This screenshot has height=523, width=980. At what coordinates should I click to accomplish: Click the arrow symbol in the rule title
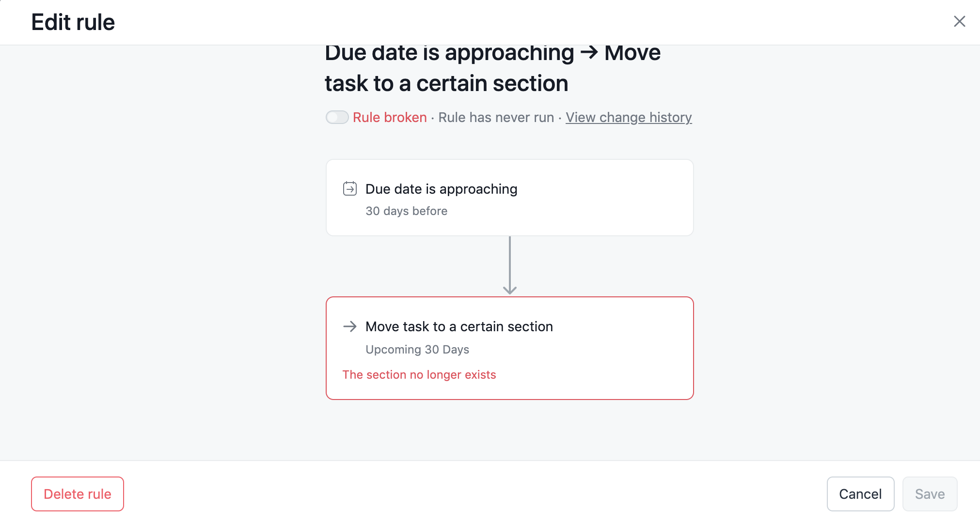tap(589, 52)
